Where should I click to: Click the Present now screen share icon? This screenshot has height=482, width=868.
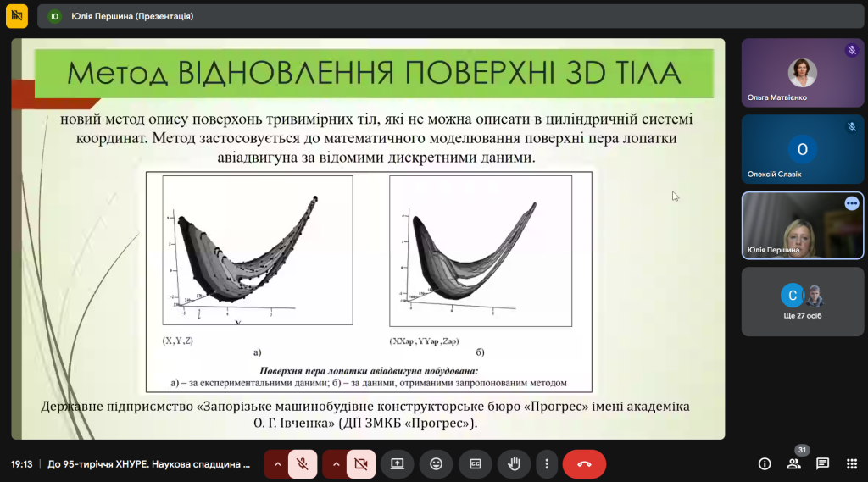pyautogui.click(x=397, y=464)
